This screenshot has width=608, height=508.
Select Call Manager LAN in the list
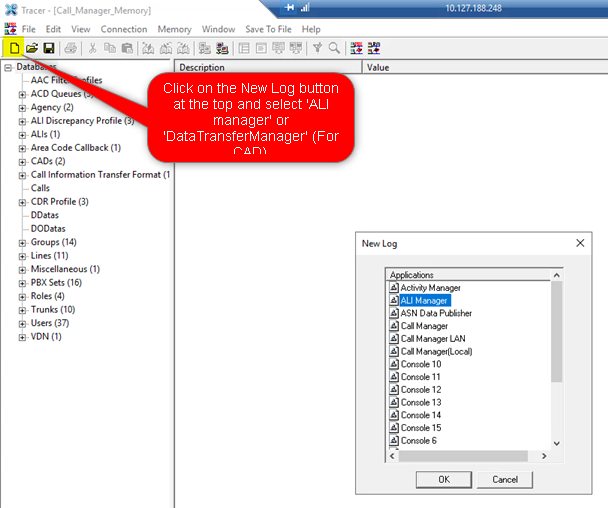[x=433, y=339]
